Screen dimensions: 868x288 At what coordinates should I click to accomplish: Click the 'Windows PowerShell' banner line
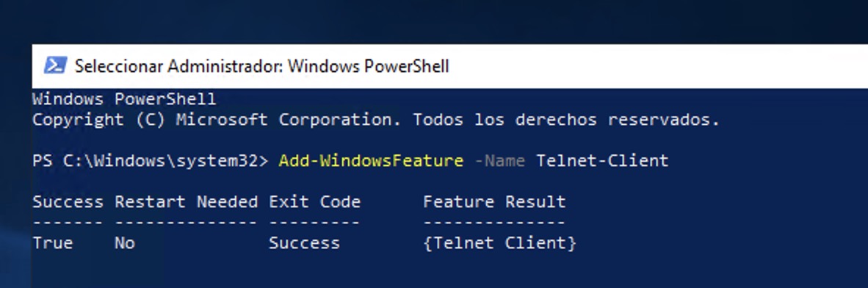(124, 99)
